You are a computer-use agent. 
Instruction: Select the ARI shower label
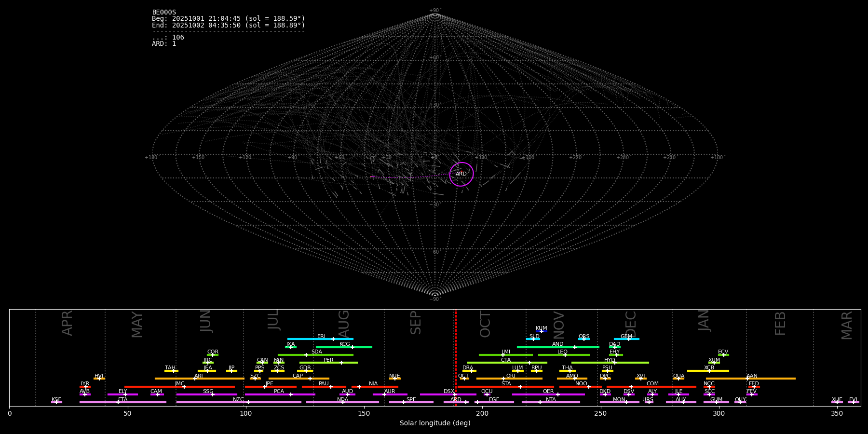point(199,376)
